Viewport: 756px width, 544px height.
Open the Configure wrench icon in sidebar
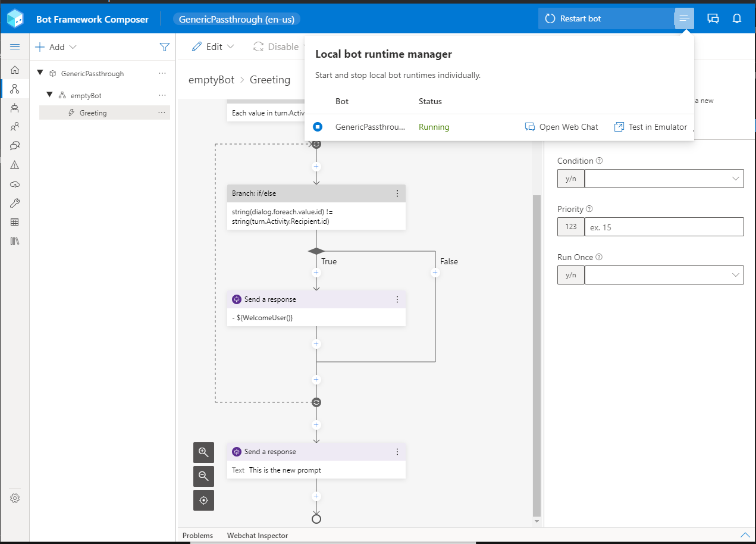tap(15, 203)
